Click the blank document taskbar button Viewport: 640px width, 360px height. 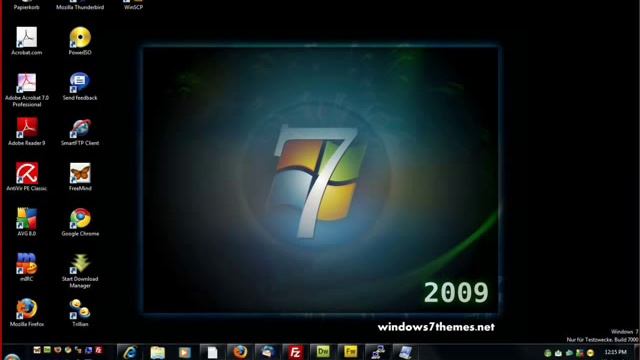pyautogui.click(x=212, y=352)
